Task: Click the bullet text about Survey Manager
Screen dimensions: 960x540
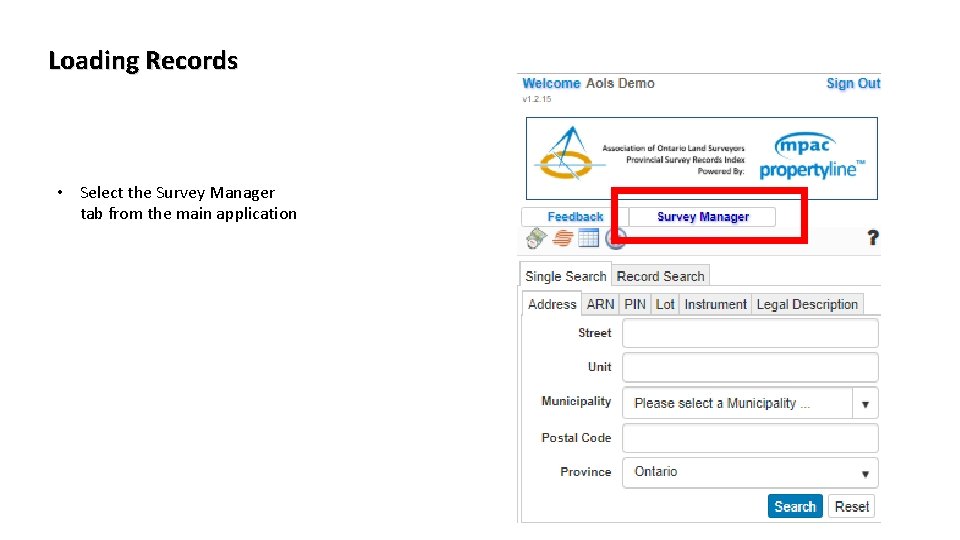Action: (188, 203)
